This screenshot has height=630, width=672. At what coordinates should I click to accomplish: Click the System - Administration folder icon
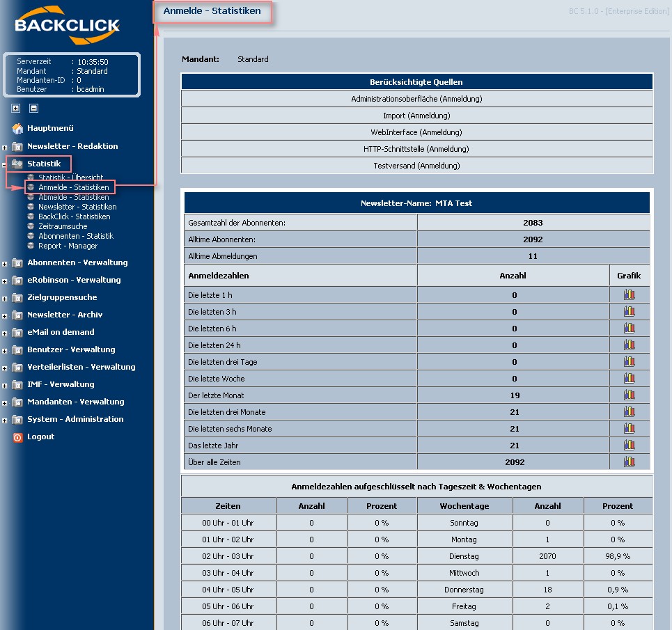pos(17,419)
